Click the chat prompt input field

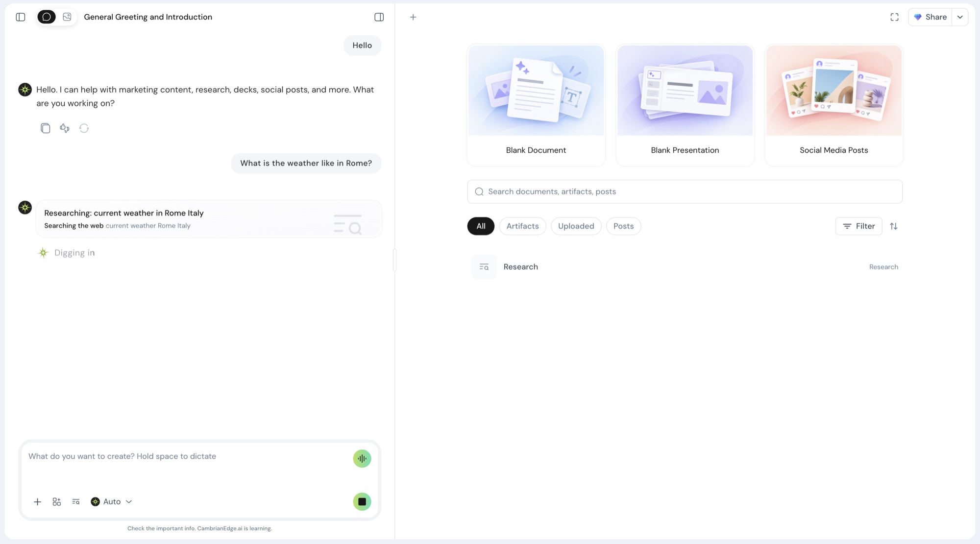(186, 456)
